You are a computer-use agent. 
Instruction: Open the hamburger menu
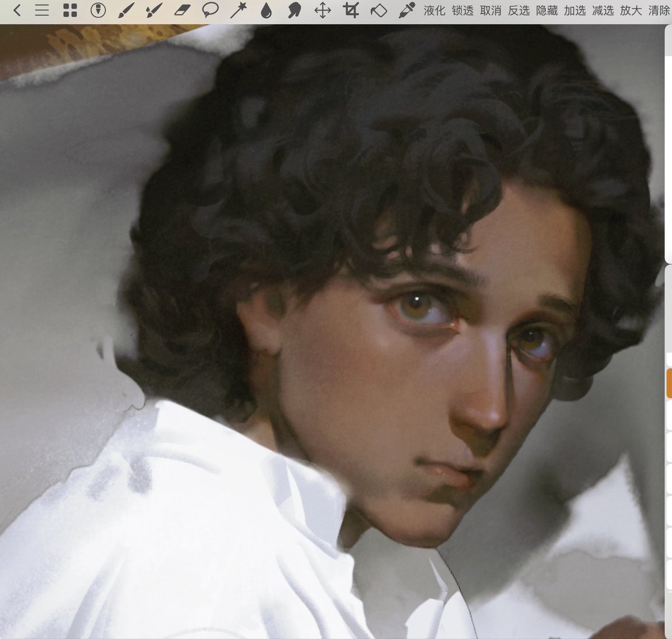(x=42, y=10)
